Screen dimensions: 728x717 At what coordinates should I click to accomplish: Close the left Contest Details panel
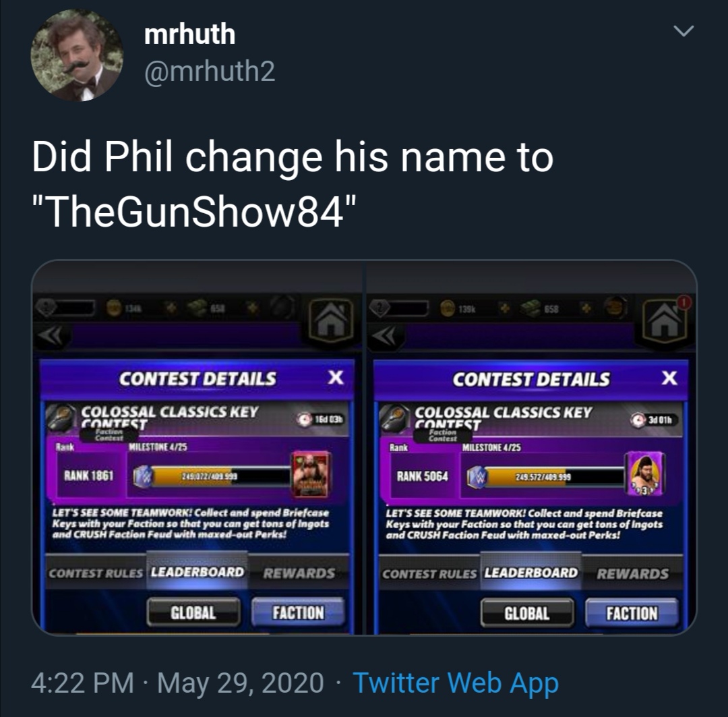coord(336,377)
